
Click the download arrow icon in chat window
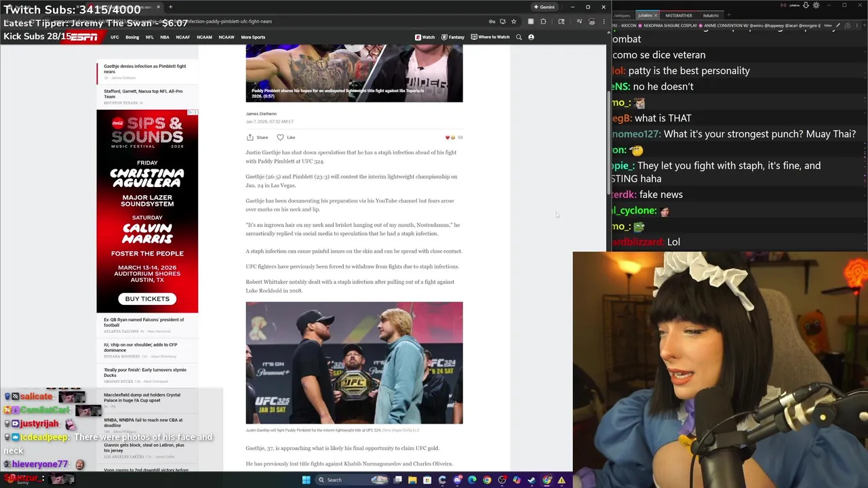point(806,5)
